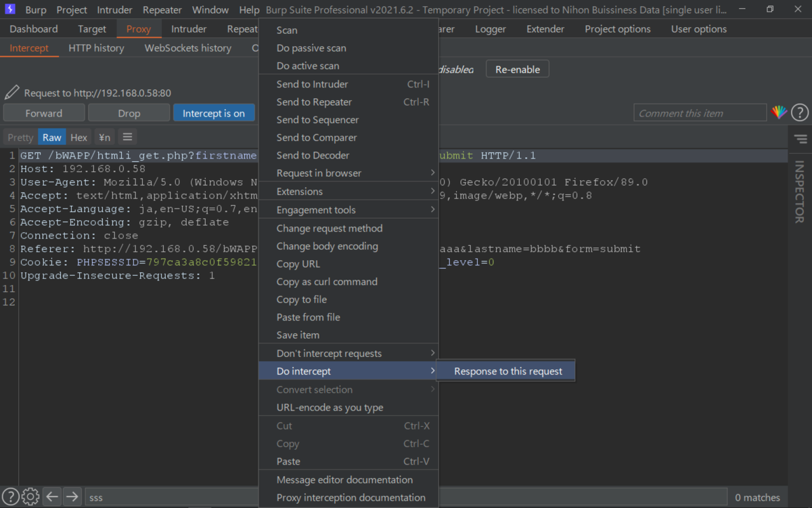Choose Copy as curl command
812x508 pixels.
[x=348, y=281]
